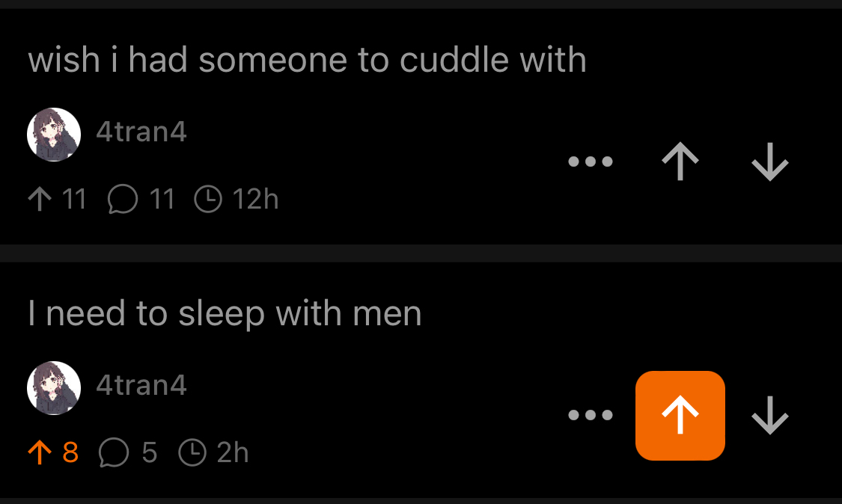842x504 pixels.
Task: Open three-dot menu on the second post
Action: 591,415
